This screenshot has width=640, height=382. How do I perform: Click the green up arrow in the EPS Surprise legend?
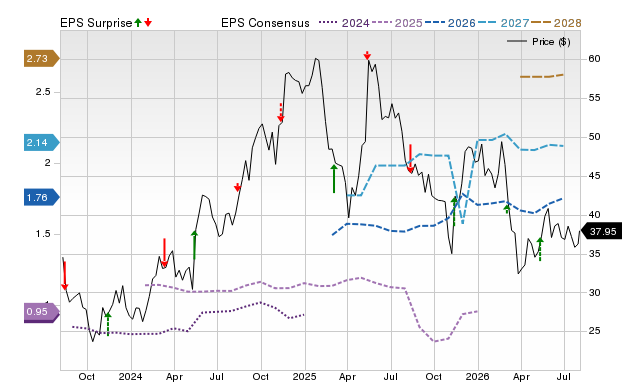pos(138,22)
